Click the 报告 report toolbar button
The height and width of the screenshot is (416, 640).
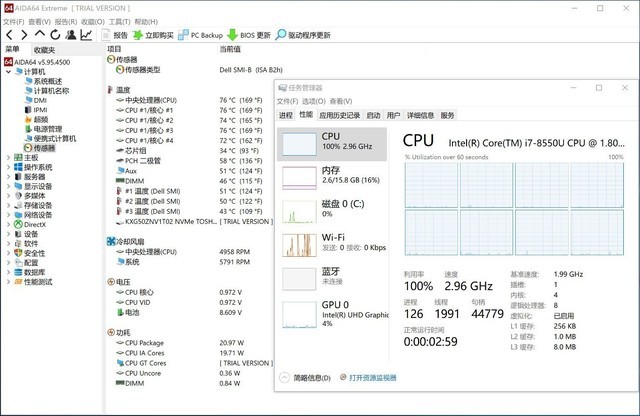[115, 36]
